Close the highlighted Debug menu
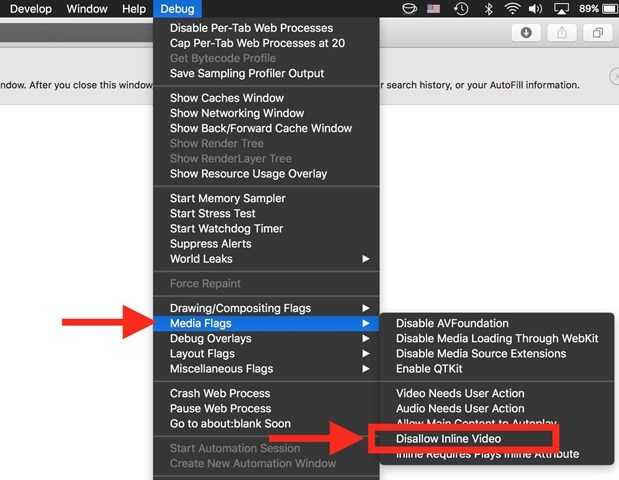The height and width of the screenshot is (480, 619). pos(177,9)
